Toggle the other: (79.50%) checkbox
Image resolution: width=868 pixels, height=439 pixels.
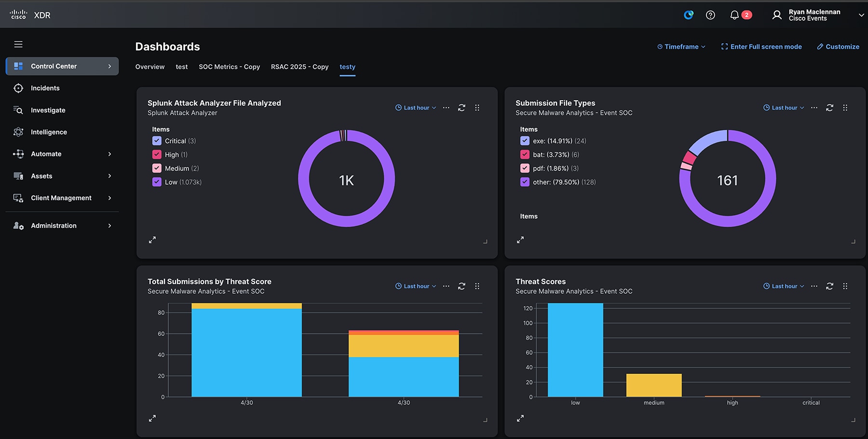[525, 182]
